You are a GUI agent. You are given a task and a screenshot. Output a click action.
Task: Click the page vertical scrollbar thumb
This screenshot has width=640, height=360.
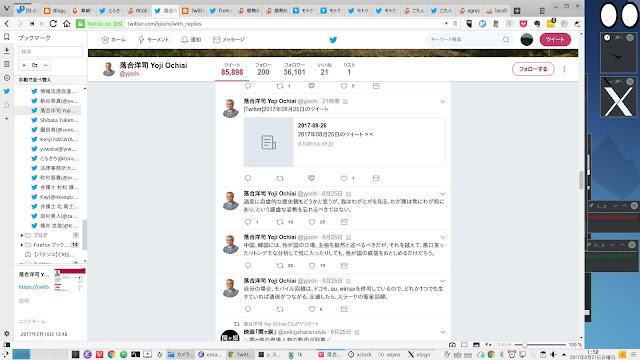coord(581,180)
